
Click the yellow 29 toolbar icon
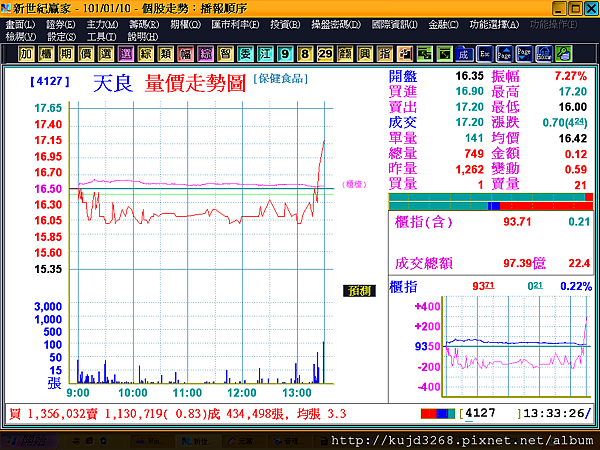coord(325,54)
